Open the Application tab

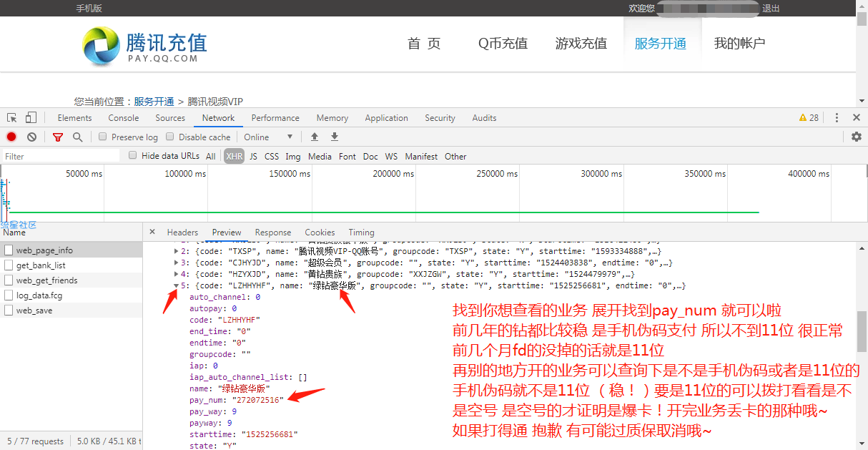[387, 118]
